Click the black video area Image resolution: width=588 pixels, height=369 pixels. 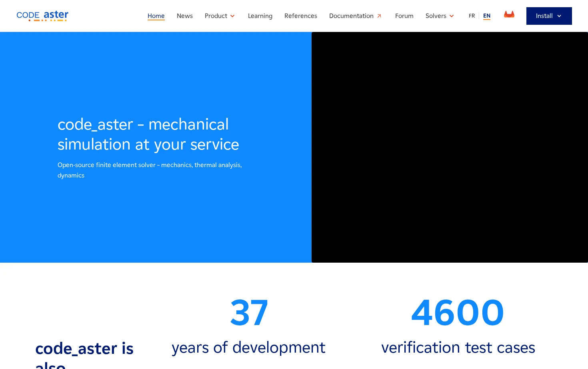[x=450, y=147]
